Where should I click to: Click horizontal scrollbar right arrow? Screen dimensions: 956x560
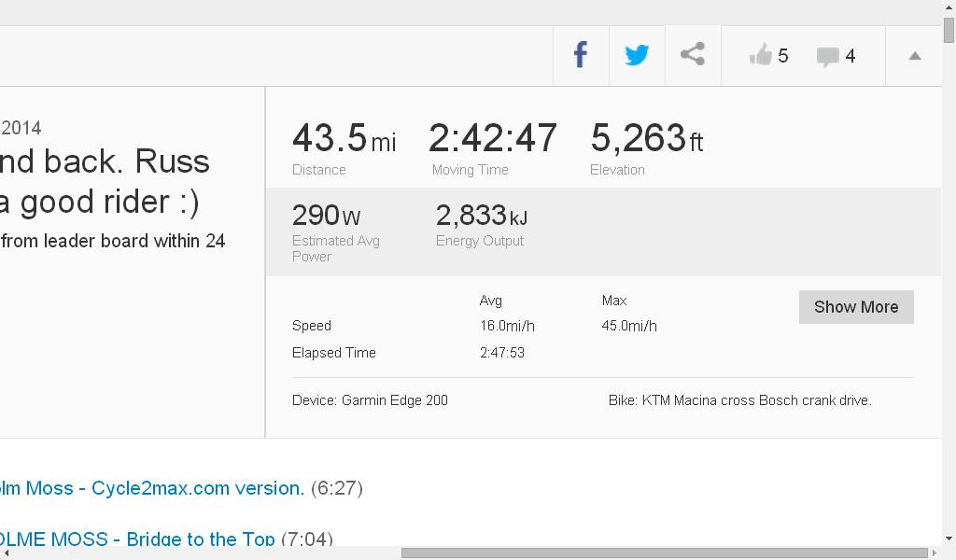coord(935,553)
